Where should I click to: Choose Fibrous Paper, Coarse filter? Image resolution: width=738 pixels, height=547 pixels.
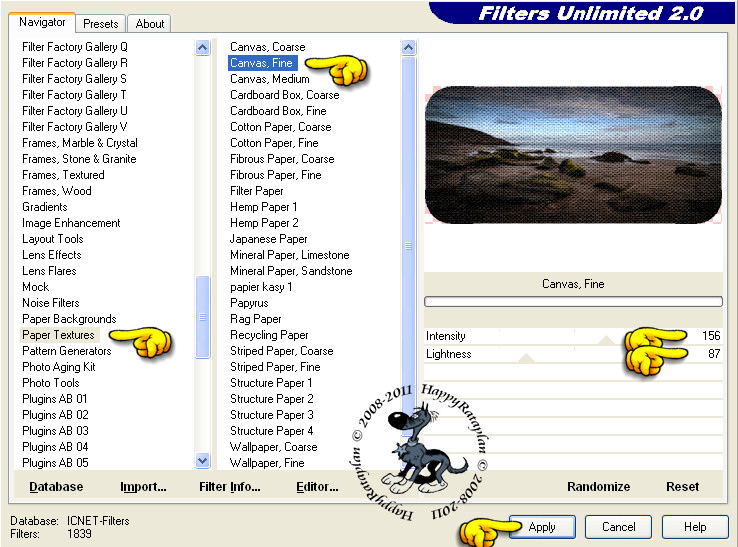click(x=282, y=159)
